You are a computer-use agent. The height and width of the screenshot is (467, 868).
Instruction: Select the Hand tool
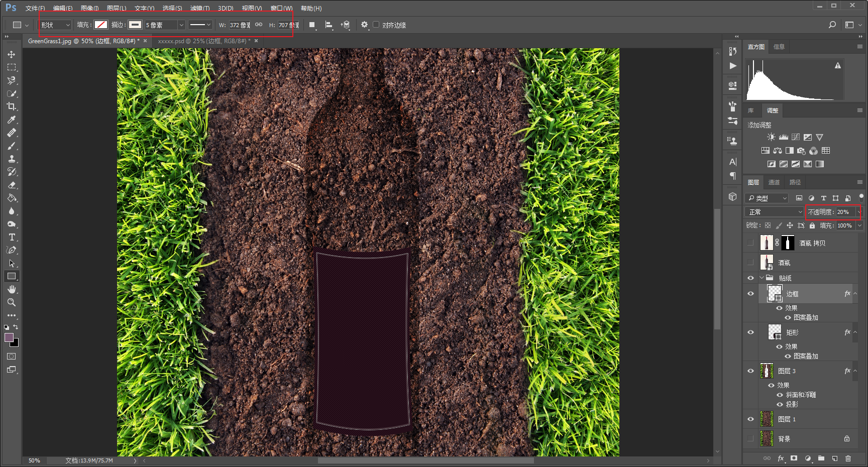point(12,289)
